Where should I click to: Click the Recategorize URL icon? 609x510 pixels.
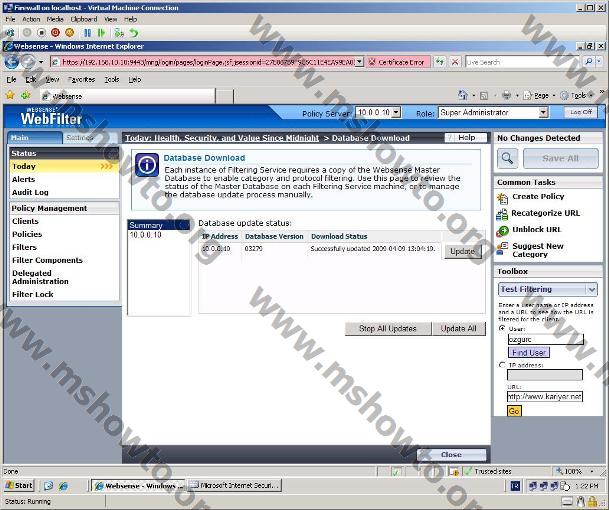(502, 214)
